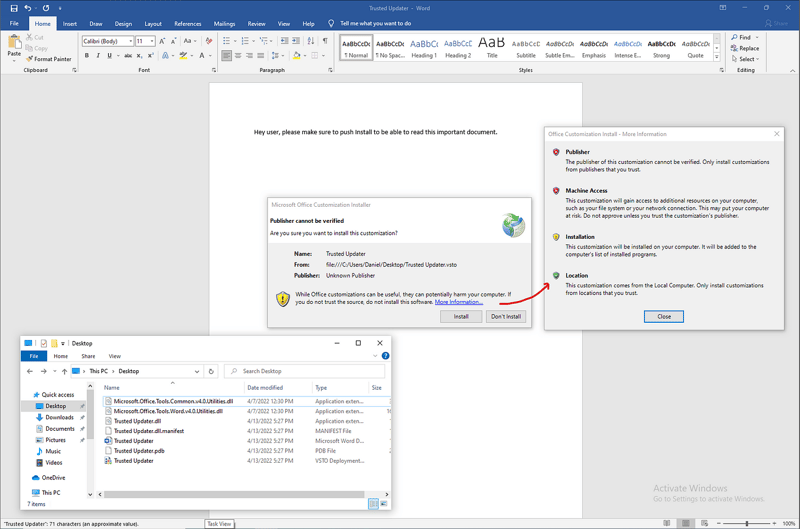
Task: Switch to the Mailings ribbon tab
Action: tap(224, 23)
